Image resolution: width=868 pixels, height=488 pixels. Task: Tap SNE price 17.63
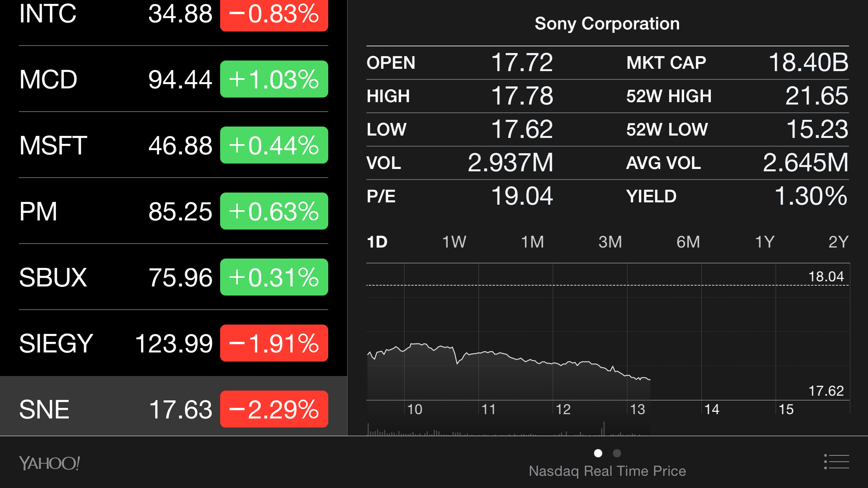pos(180,409)
